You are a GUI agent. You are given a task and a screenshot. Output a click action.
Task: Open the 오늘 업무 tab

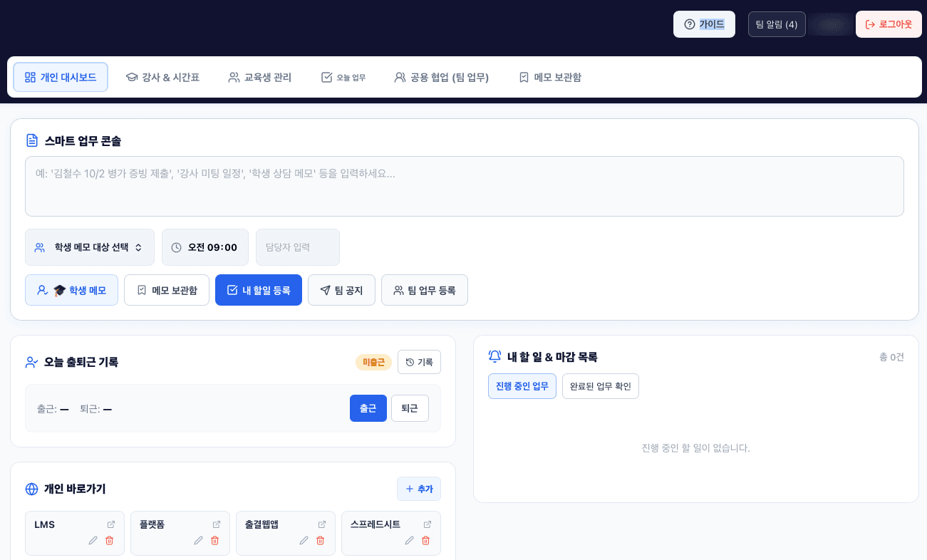coord(343,77)
